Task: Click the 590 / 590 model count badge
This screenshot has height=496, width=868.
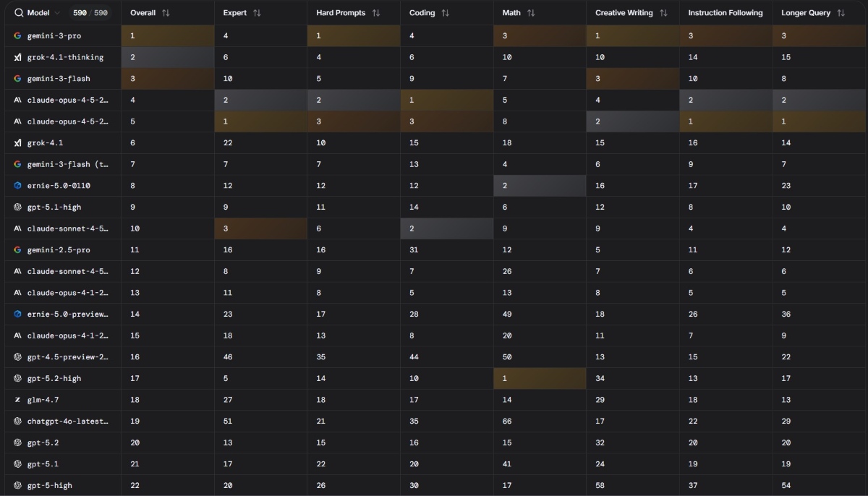Action: pyautogui.click(x=90, y=13)
